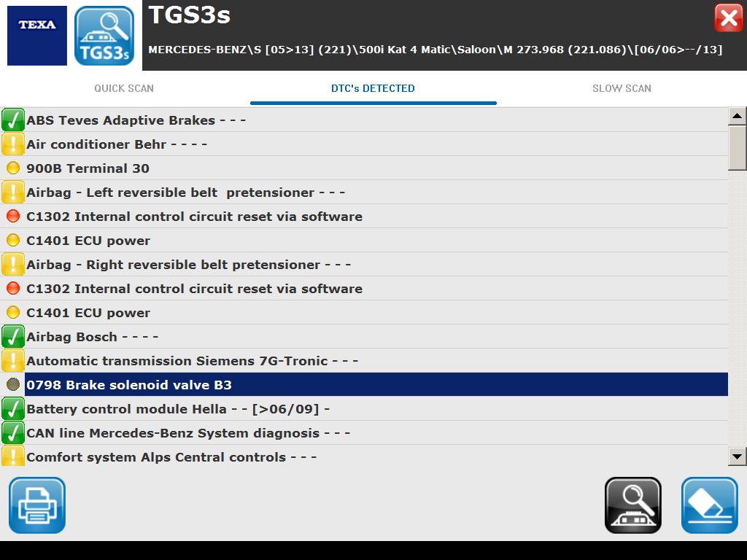Close the TGS3s window with red X
The image size is (747, 560).
click(729, 18)
